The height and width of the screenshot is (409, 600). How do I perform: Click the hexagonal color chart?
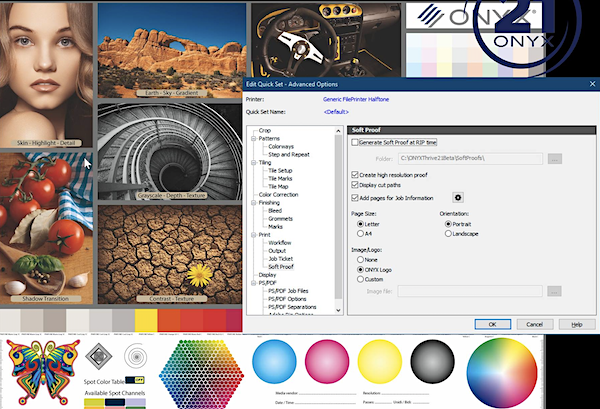201,374
